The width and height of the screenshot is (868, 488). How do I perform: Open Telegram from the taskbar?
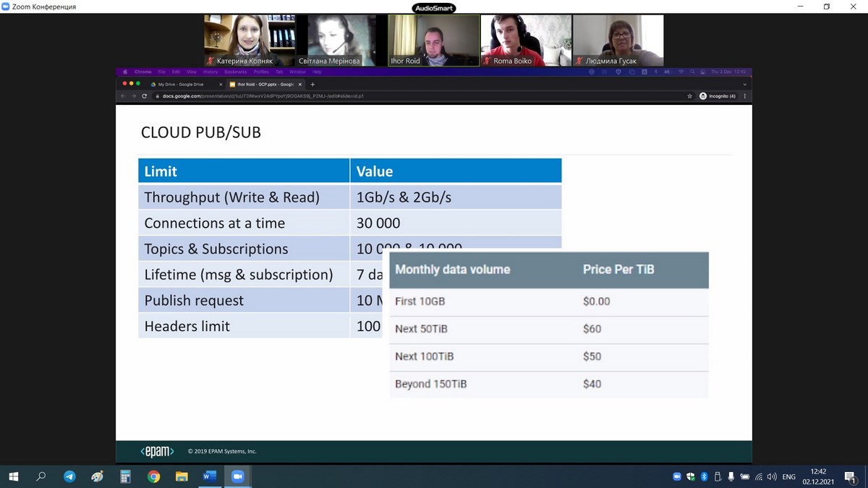[69, 476]
